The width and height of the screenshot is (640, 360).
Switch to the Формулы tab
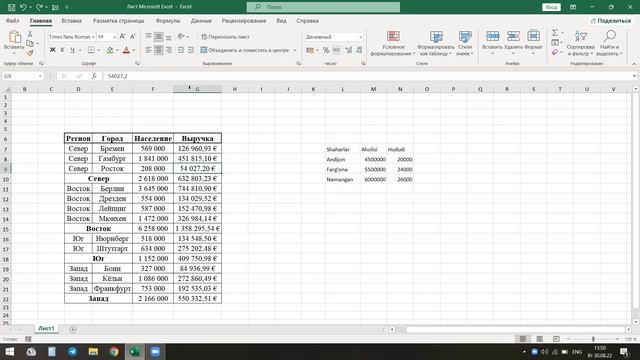point(168,20)
